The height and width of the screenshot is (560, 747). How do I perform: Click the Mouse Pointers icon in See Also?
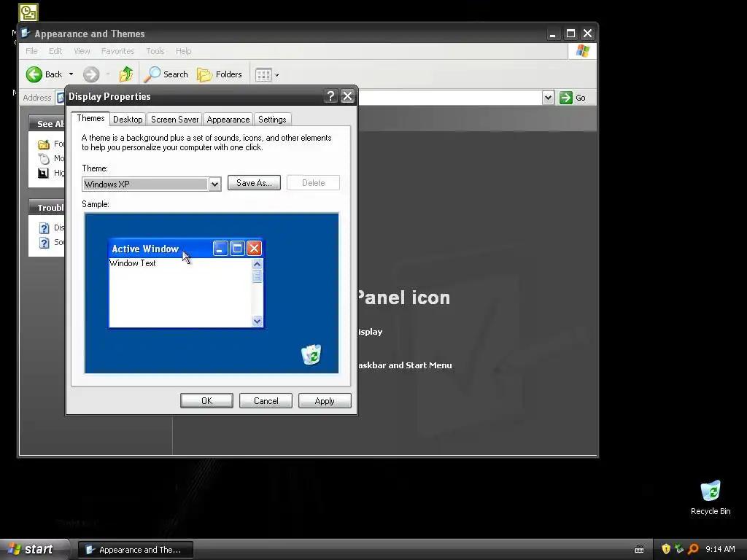point(43,158)
